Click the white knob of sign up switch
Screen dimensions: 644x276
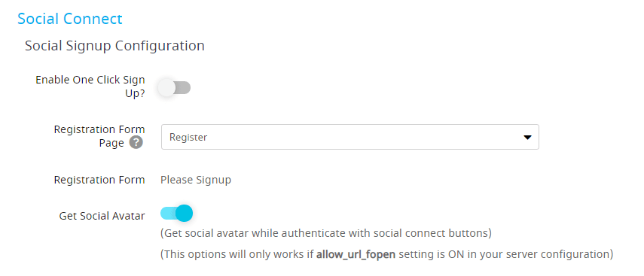166,88
